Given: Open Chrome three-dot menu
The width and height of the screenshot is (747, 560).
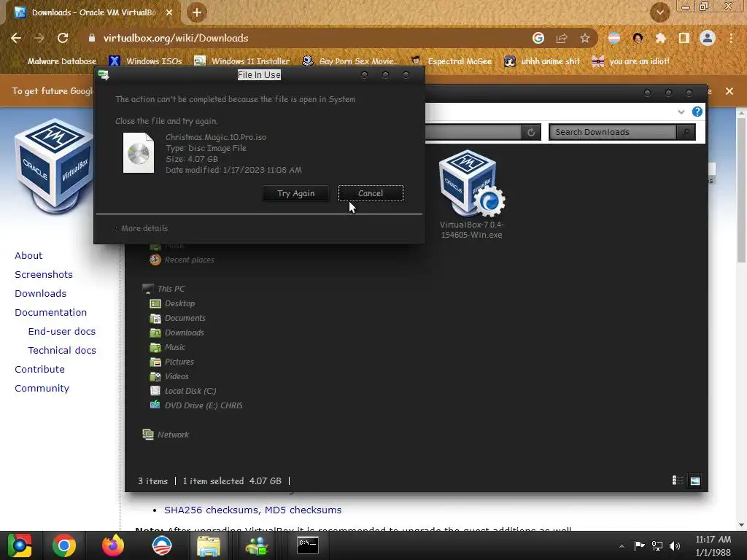Looking at the screenshot, I should [731, 38].
